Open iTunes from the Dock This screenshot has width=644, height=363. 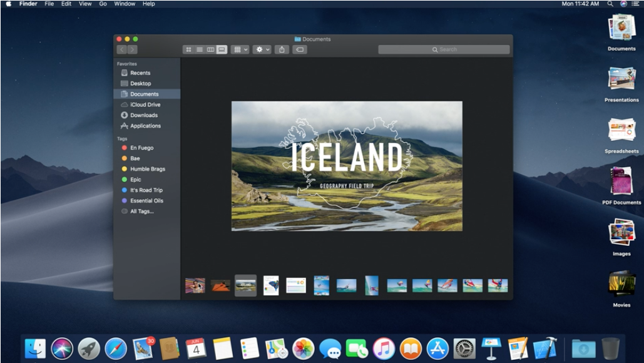[384, 348]
